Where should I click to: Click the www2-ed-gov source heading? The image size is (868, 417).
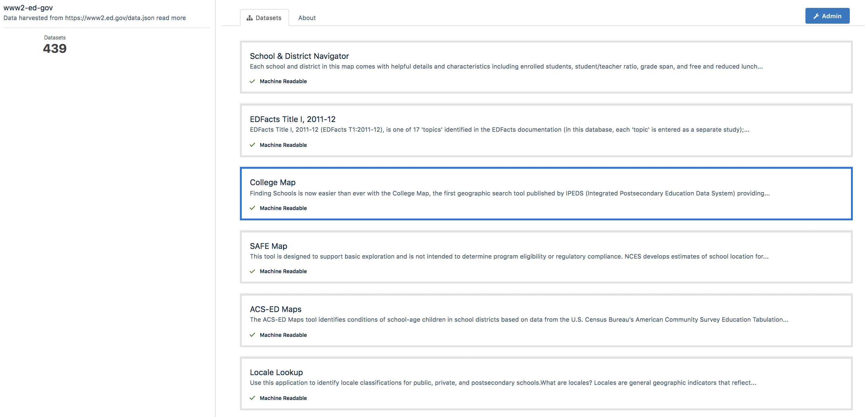[x=28, y=7]
